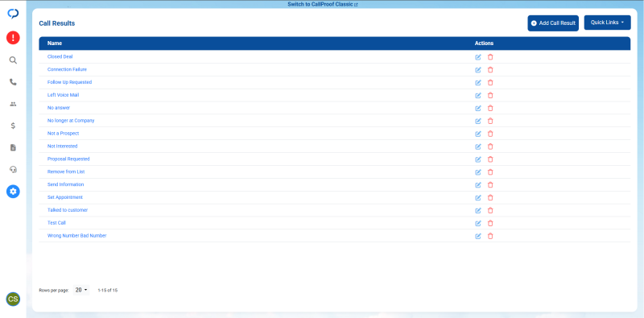The image size is (644, 318).
Task: Delete the Not Interested call result
Action: [x=490, y=147]
